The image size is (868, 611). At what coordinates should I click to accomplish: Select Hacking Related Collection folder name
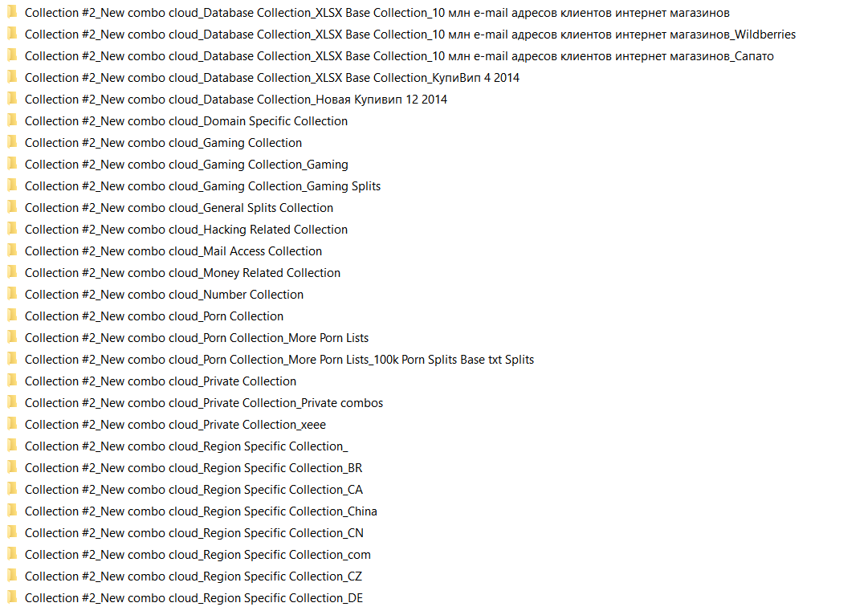point(186,229)
